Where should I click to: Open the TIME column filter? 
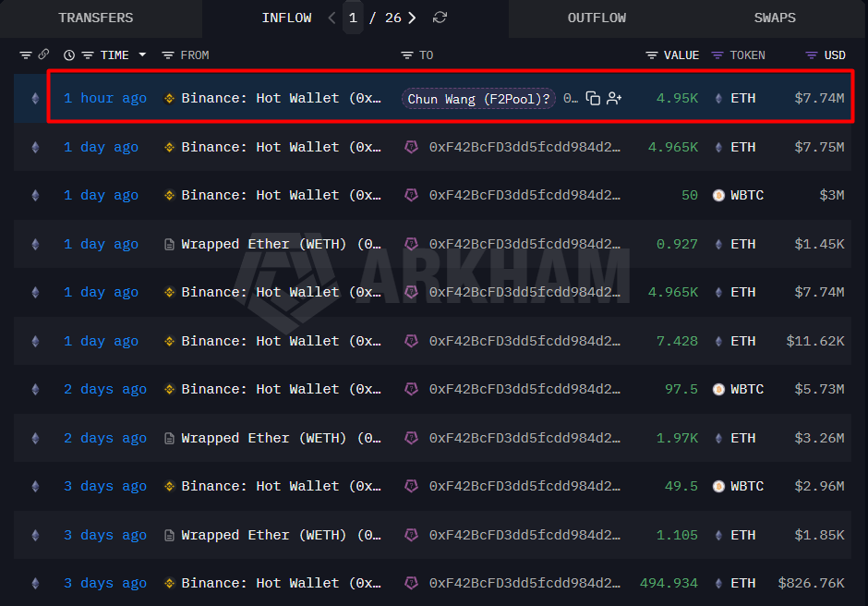[88, 55]
